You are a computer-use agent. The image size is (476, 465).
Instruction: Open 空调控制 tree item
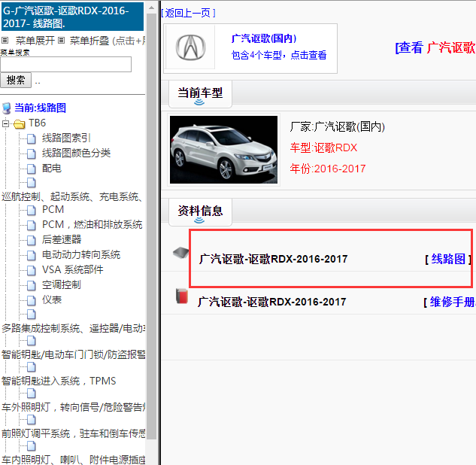pyautogui.click(x=62, y=285)
